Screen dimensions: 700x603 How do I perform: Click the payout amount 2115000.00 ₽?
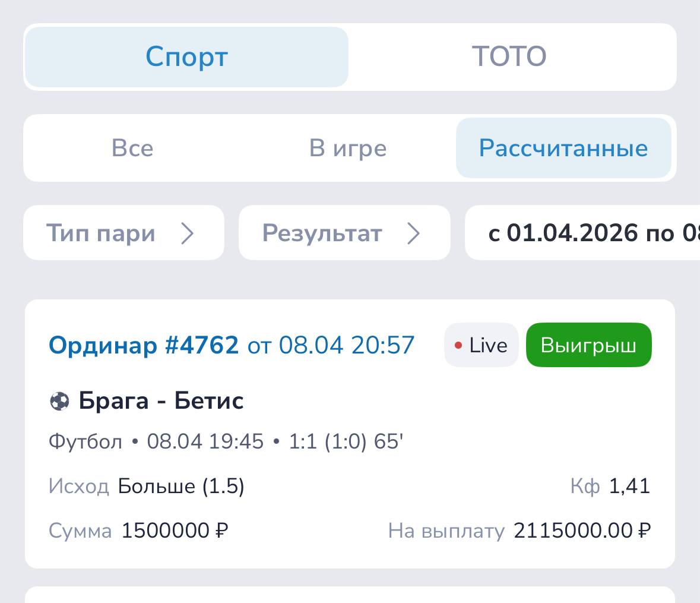[x=582, y=531]
